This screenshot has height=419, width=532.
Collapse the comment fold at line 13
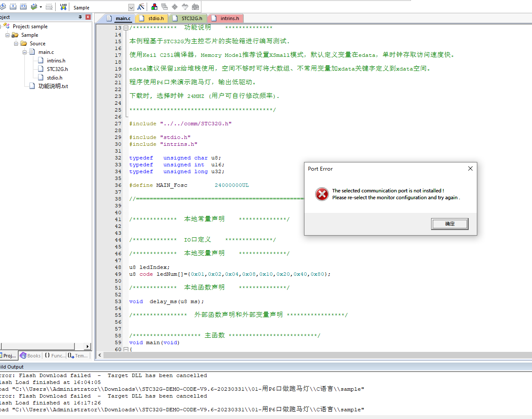[126, 28]
